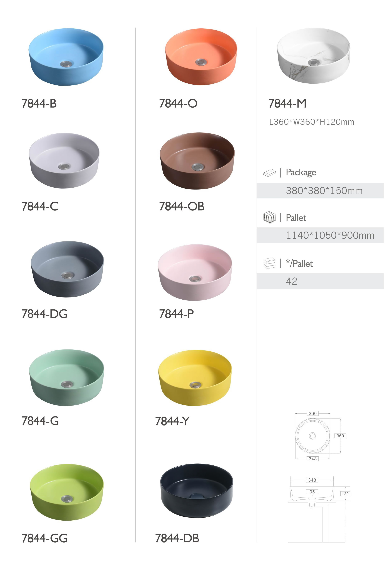This screenshot has width=392, height=574.
Task: Select the marble 7844-M basin image
Action: pyautogui.click(x=313, y=56)
